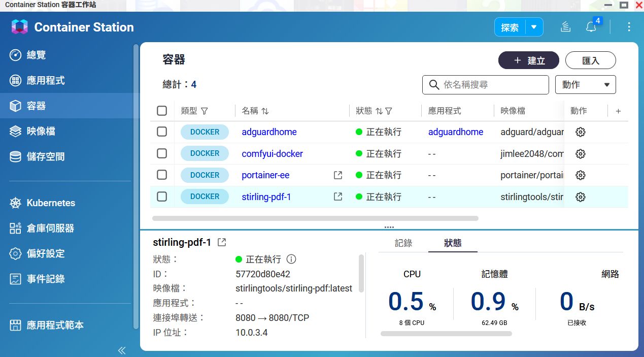The width and height of the screenshot is (644, 357).
Task: Open stirling-pdf-1 row gear actions
Action: tap(581, 197)
